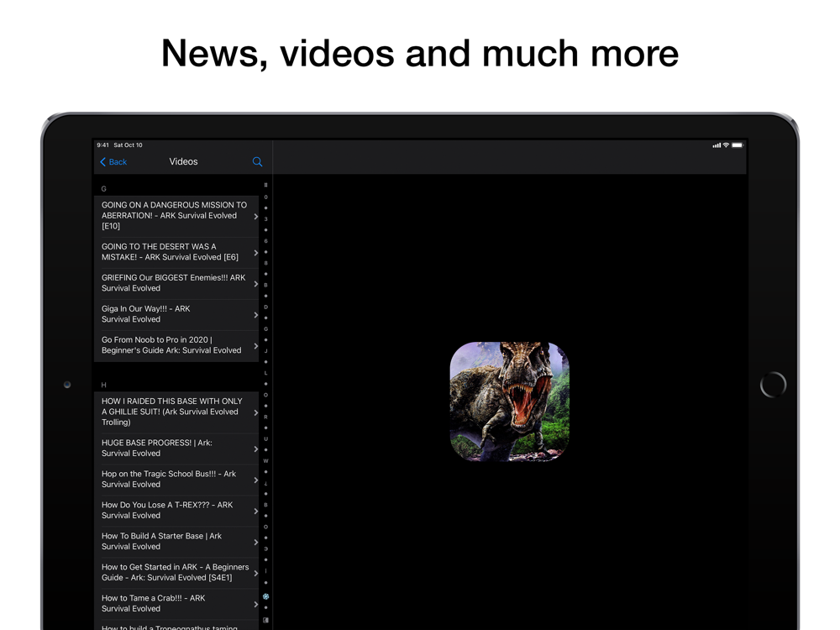Image resolution: width=840 pixels, height=630 pixels.
Task: Click the T-Rex app icon image
Action: pyautogui.click(x=510, y=402)
